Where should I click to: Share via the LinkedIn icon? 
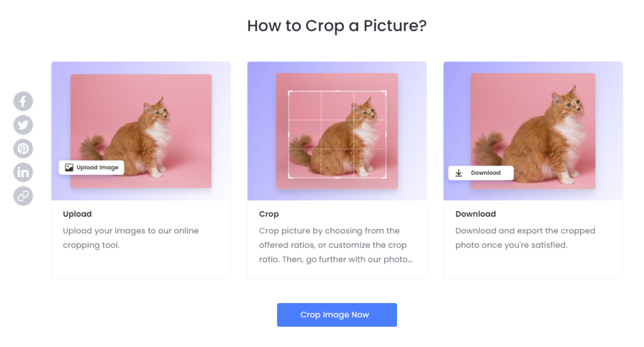(x=23, y=172)
